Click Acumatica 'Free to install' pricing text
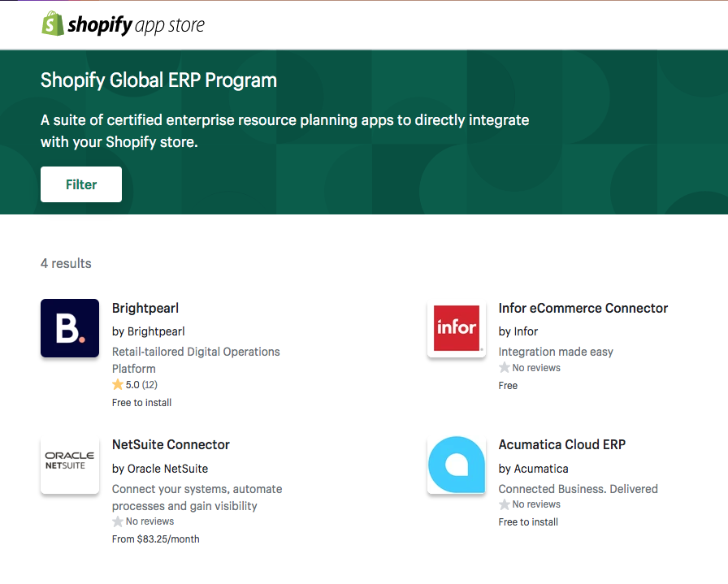The width and height of the screenshot is (728, 584). 528,522
